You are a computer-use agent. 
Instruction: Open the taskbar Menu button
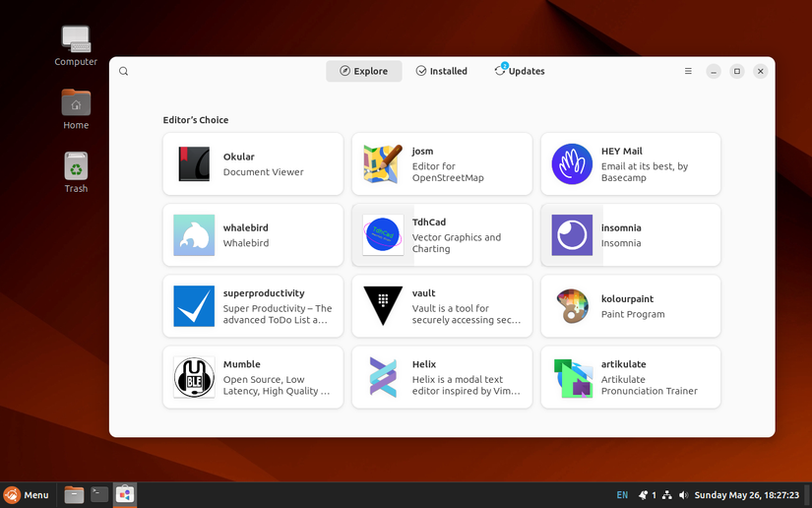pos(26,495)
